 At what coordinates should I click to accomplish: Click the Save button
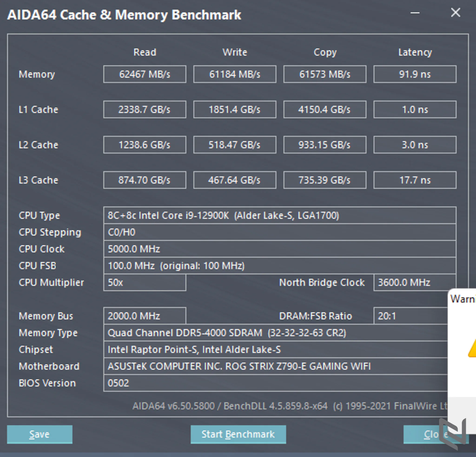(x=40, y=434)
